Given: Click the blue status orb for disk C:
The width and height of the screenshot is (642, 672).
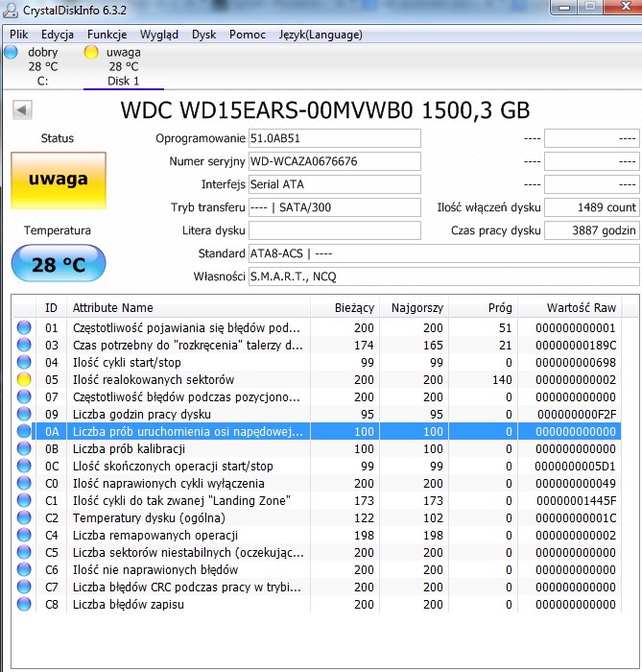Looking at the screenshot, I should tap(11, 52).
